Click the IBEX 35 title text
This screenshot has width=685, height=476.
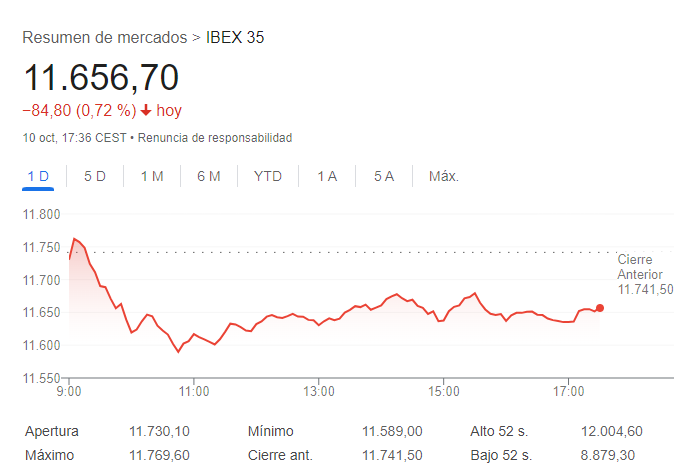235,38
